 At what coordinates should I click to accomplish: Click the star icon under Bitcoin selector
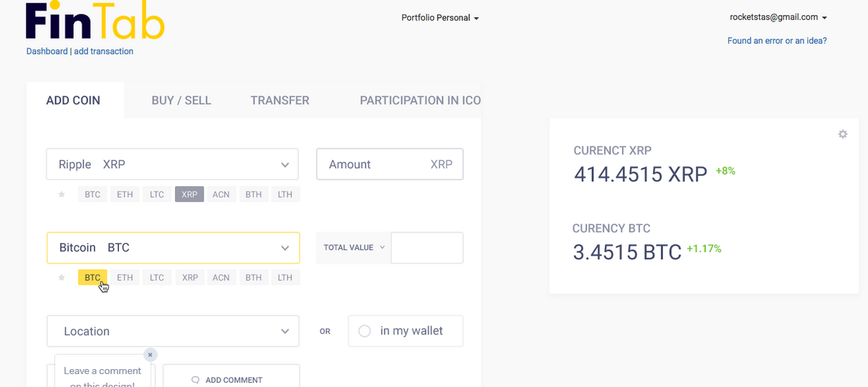coord(62,277)
